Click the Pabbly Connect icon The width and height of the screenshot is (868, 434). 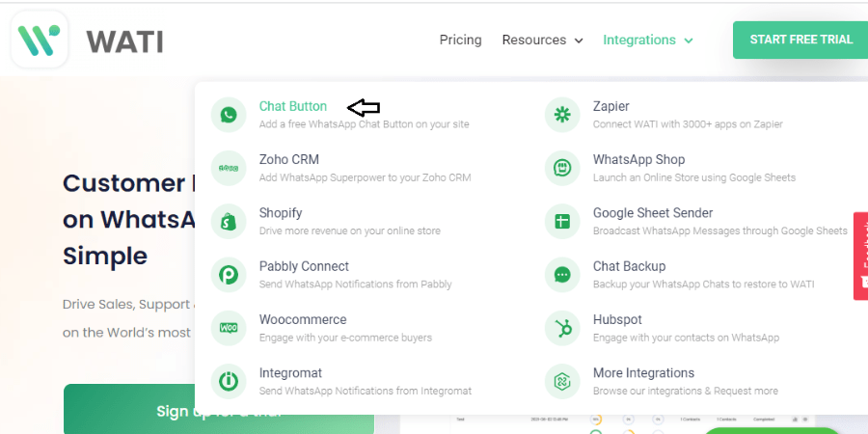tap(228, 275)
